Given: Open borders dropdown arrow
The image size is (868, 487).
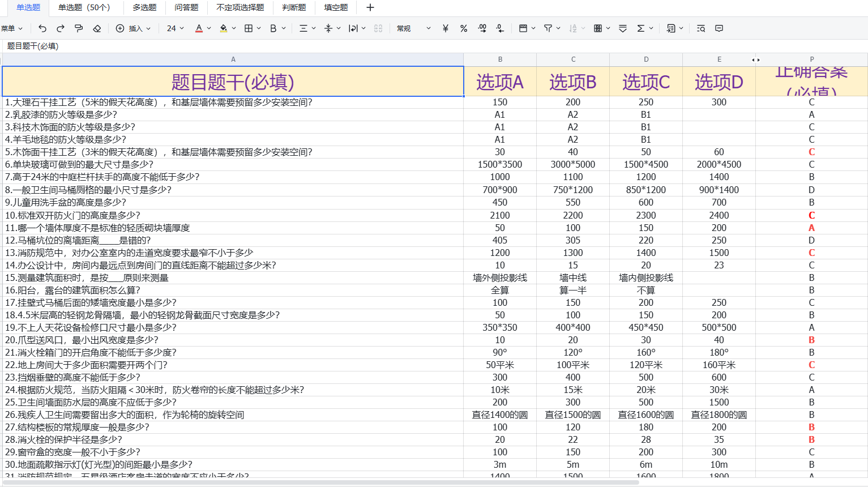Looking at the screenshot, I should tap(259, 28).
